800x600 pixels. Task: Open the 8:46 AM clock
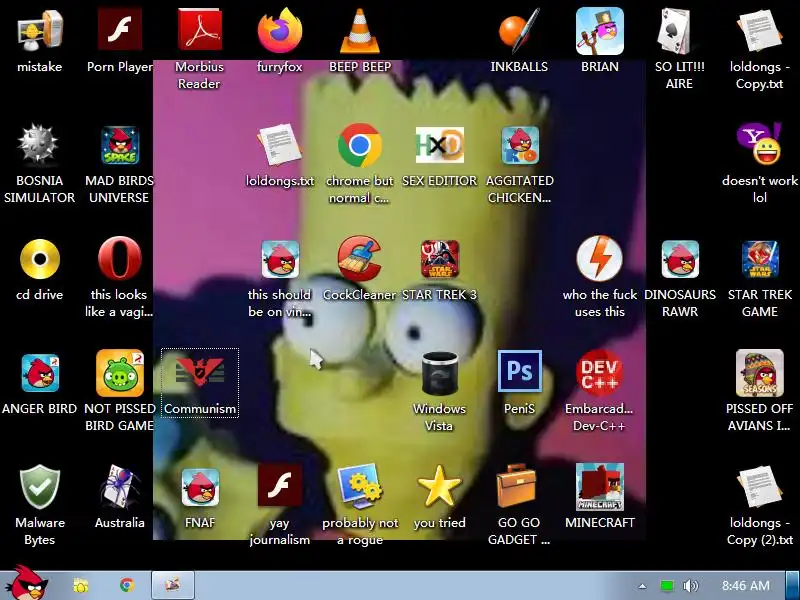tap(745, 585)
